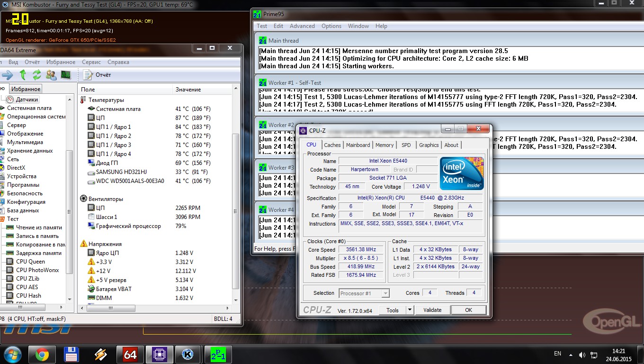Select CPU Queen in the test tree
Image resolution: width=644 pixels, height=364 pixels.
[x=30, y=262]
